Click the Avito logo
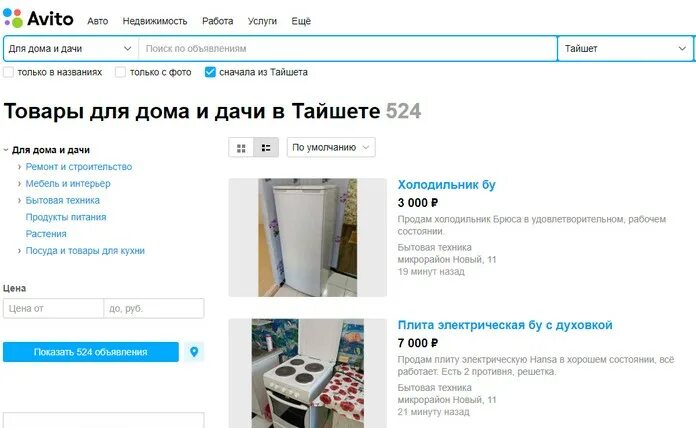 [38, 19]
